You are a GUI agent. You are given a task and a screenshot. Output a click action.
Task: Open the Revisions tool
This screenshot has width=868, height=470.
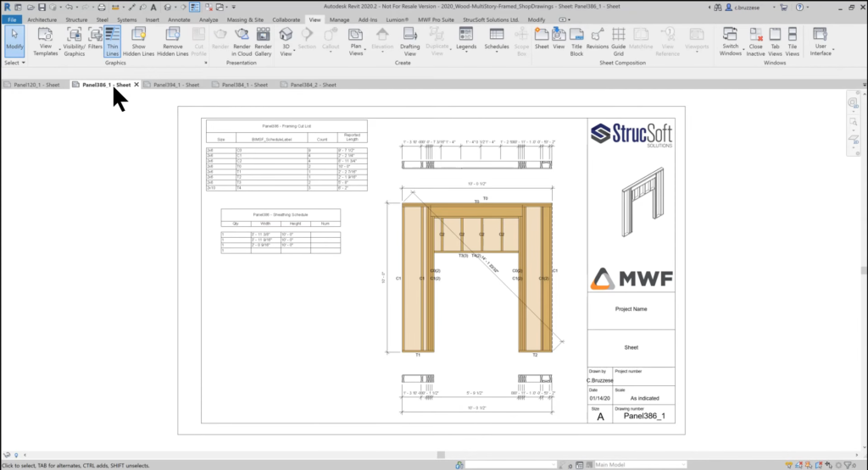pyautogui.click(x=598, y=40)
